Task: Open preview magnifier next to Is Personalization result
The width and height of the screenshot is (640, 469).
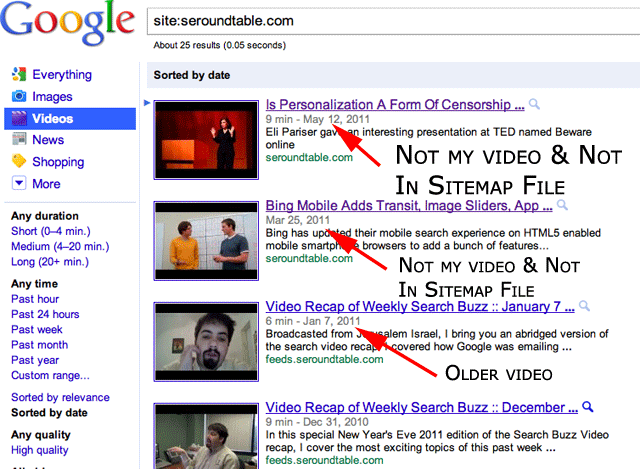Action: tap(534, 104)
